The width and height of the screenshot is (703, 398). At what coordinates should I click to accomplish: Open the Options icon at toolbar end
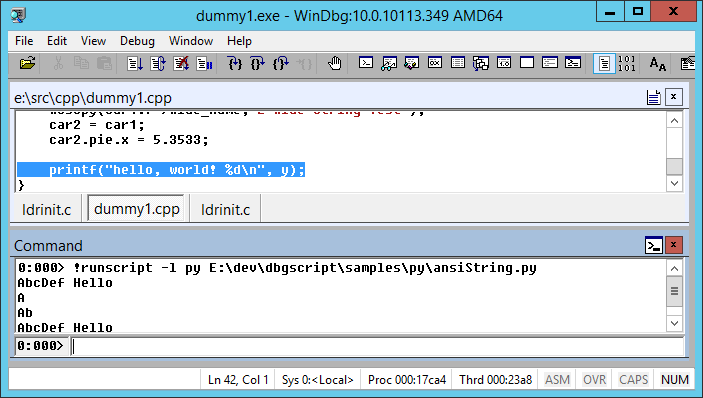pos(688,64)
